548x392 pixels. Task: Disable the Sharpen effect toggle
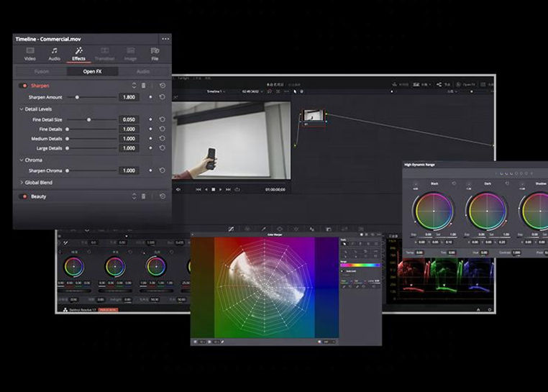(24, 86)
